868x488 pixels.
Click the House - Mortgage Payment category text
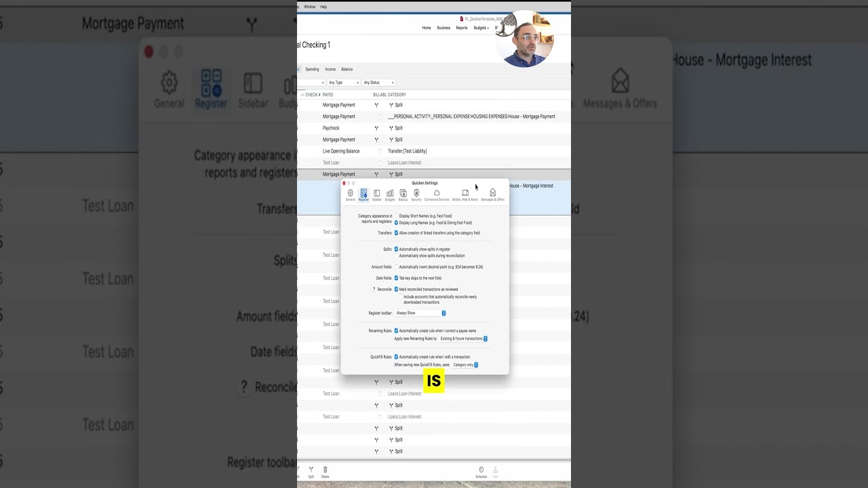tap(532, 117)
